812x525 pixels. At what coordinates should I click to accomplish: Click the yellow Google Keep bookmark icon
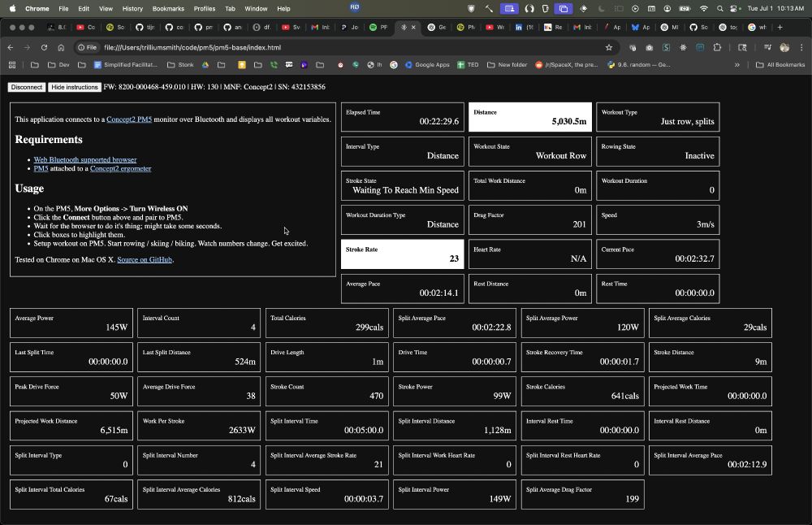point(242,65)
